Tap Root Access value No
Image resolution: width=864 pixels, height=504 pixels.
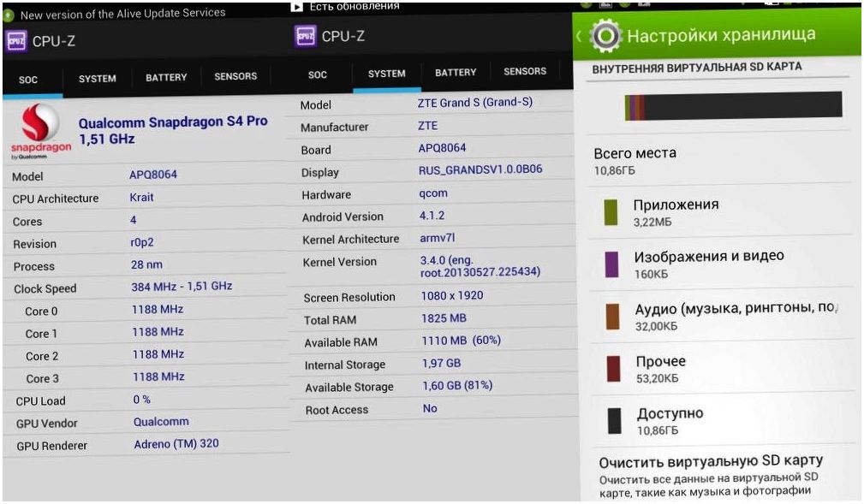pyautogui.click(x=431, y=409)
